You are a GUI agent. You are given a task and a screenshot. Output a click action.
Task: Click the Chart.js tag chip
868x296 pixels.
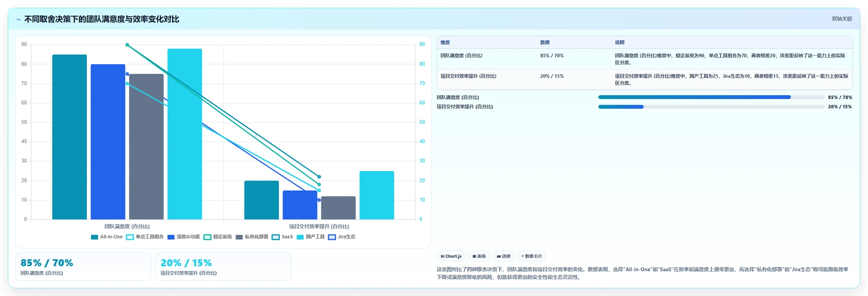(x=451, y=256)
